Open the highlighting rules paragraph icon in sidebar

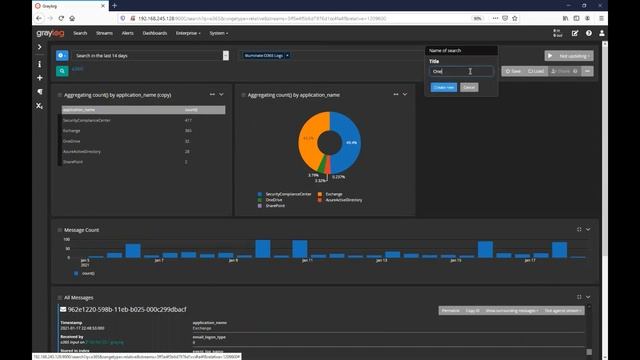[x=40, y=91]
